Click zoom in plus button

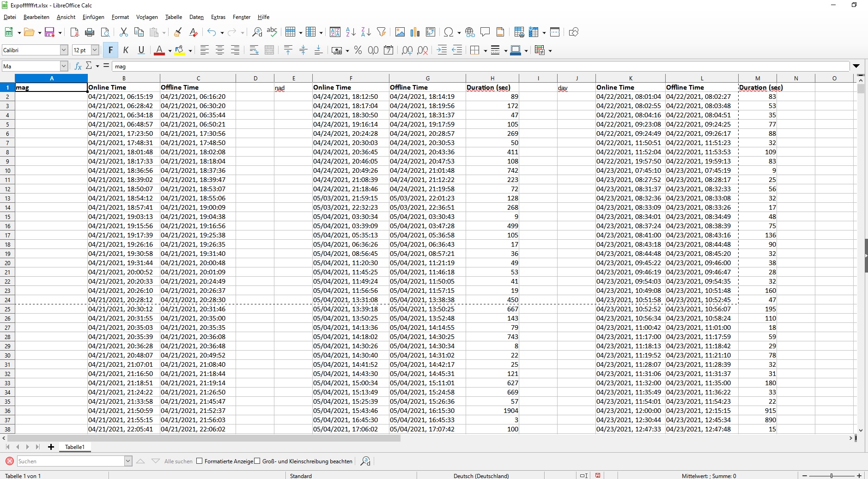click(x=859, y=476)
